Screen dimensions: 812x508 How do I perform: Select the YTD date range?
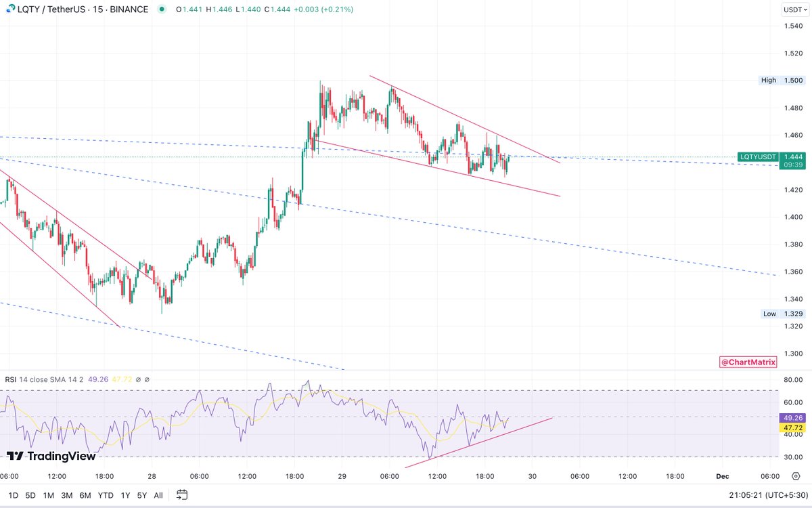pyautogui.click(x=106, y=495)
